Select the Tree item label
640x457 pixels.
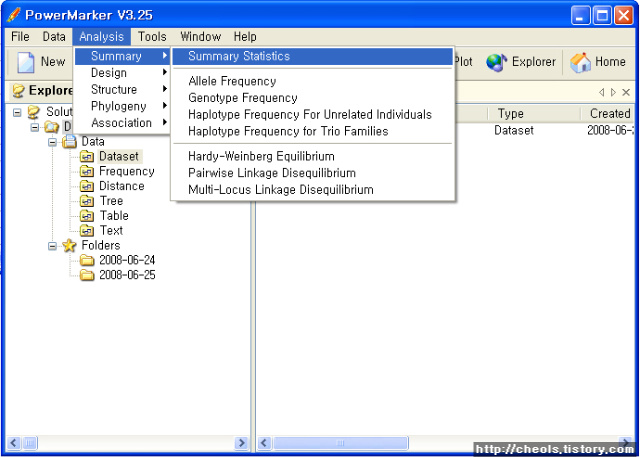click(x=111, y=201)
